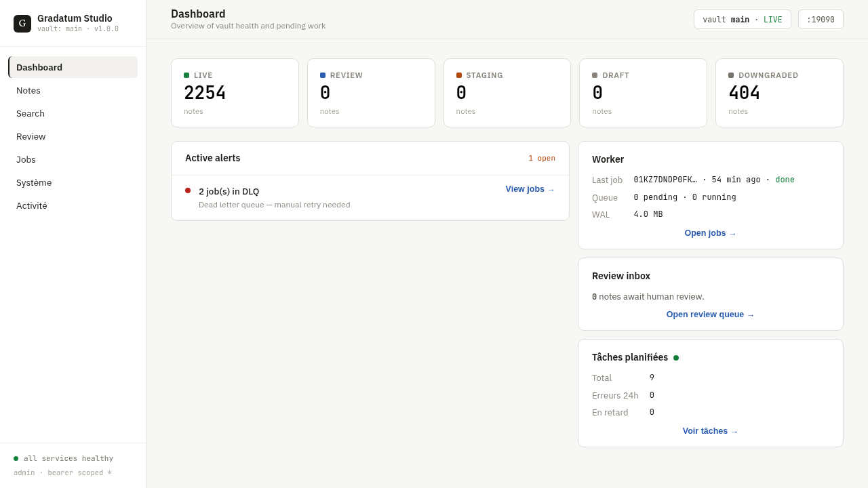868x488 pixels.
Task: Click '0 notes await human review' text
Action: point(648,297)
